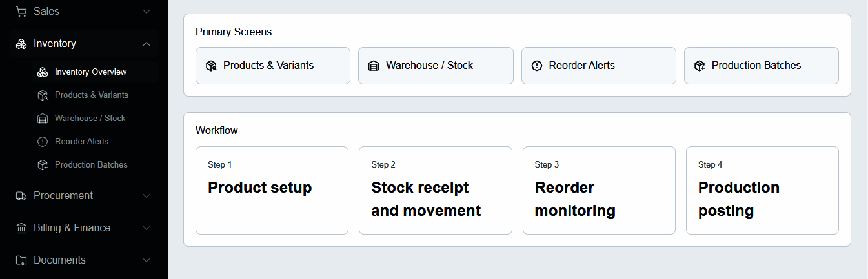Collapse the Inventory section chevron

(146, 44)
